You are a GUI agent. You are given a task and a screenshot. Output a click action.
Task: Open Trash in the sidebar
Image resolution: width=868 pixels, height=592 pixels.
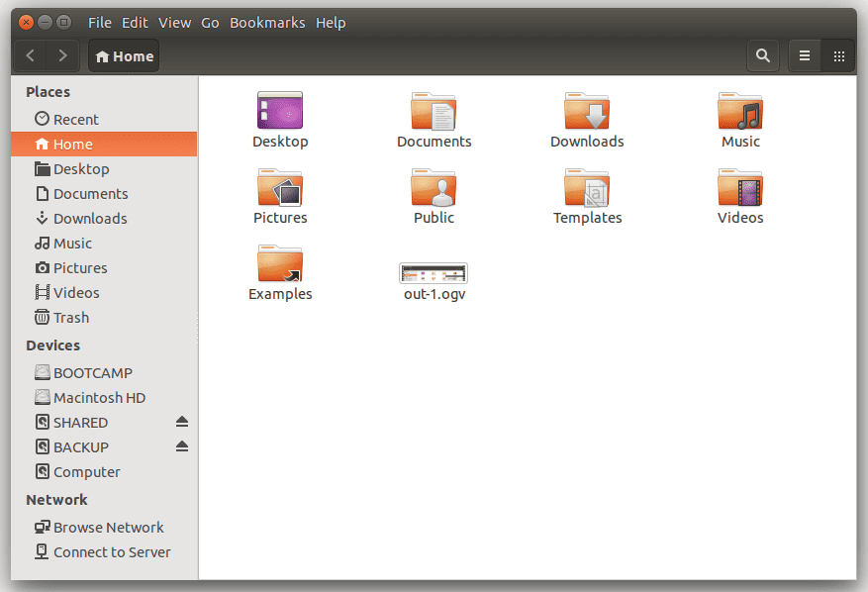tap(104, 318)
